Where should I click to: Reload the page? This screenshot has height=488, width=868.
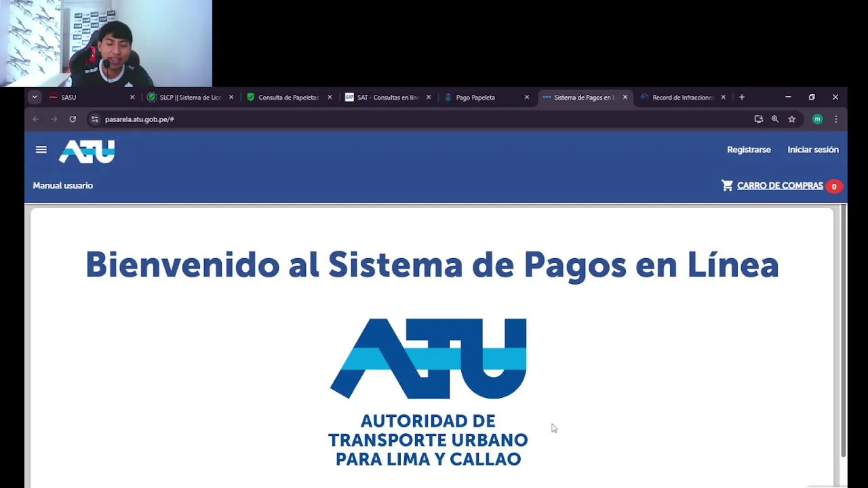click(73, 119)
